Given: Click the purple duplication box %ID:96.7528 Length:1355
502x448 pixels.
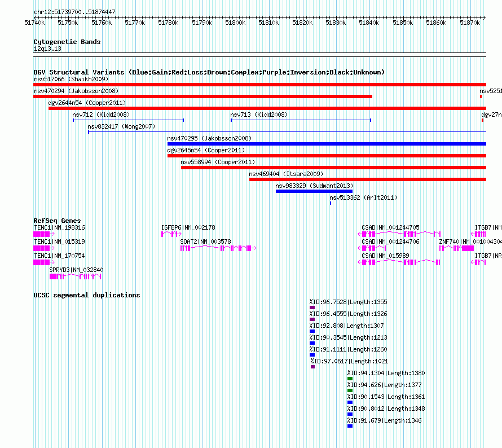Looking at the screenshot, I should 312,308.
